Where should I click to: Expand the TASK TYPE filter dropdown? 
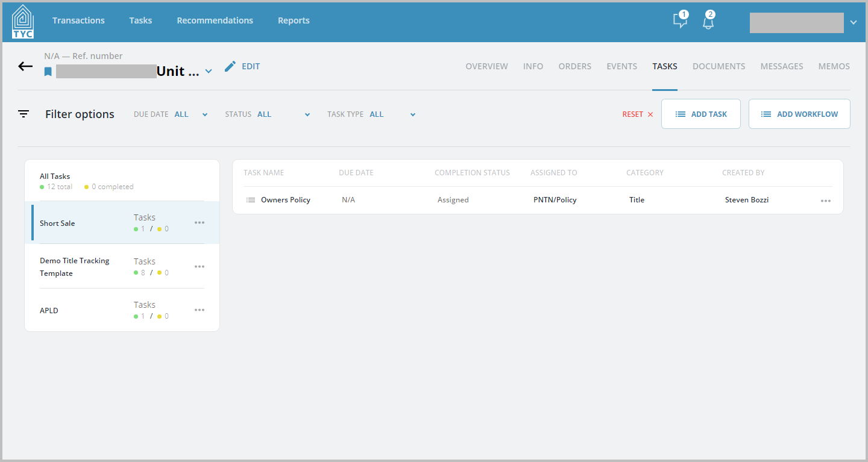[413, 114]
